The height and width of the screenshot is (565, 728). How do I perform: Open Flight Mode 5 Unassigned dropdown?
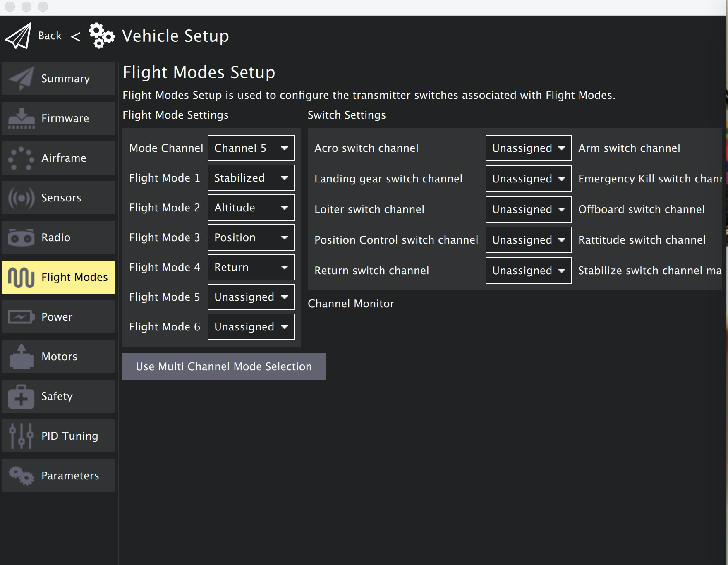[x=251, y=297]
